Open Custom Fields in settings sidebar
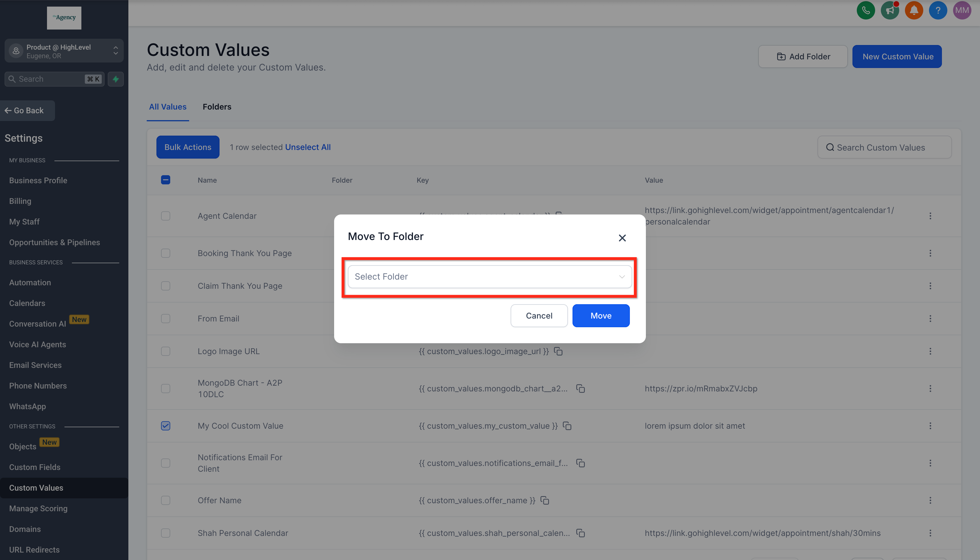The height and width of the screenshot is (560, 980). click(x=35, y=467)
